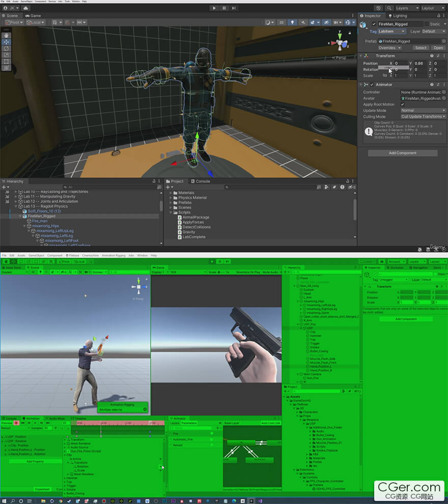
Task: Select the Physics Material folder
Action: [192, 198]
